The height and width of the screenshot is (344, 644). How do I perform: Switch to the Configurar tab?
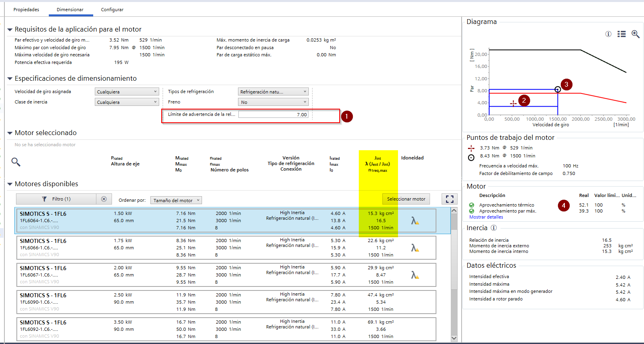[x=112, y=10]
